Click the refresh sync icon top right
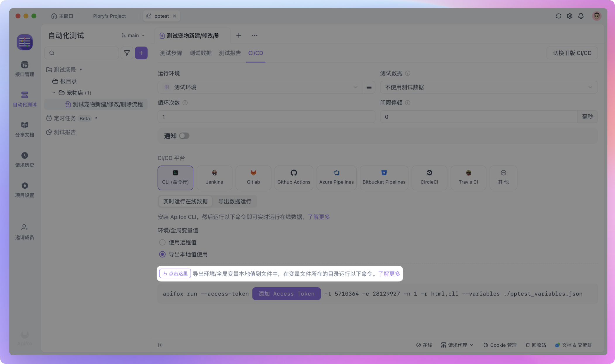This screenshot has width=615, height=364. [558, 16]
